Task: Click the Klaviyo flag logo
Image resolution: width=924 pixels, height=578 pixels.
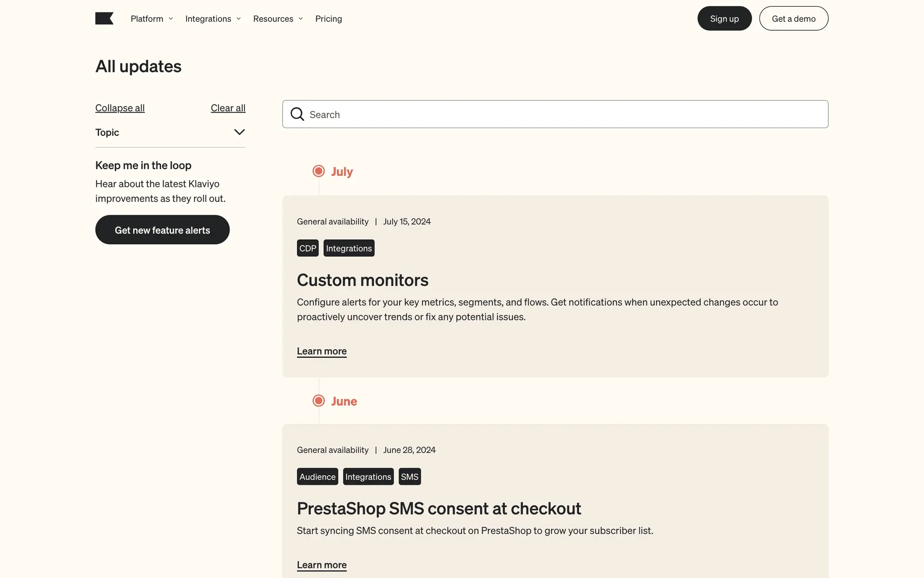Action: click(104, 18)
